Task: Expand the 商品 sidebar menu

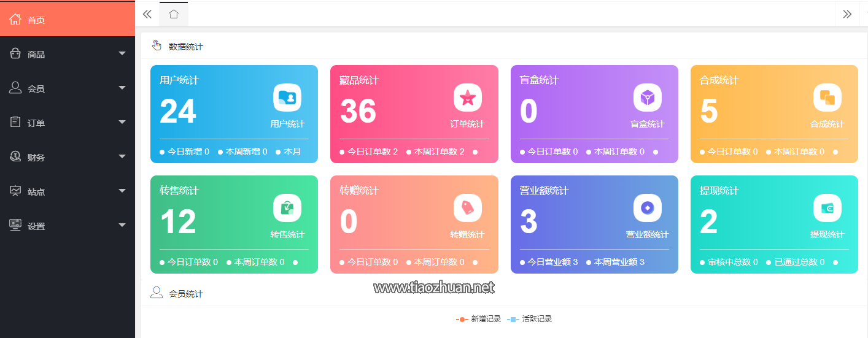Action: [68, 54]
